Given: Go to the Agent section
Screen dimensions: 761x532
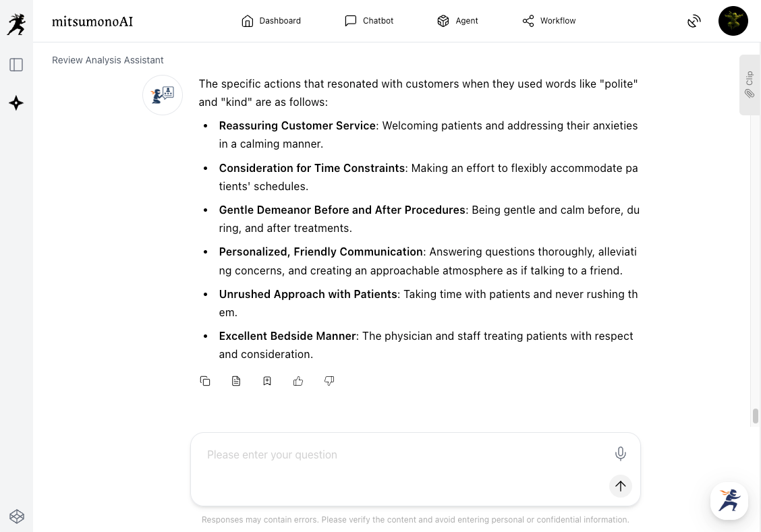Looking at the screenshot, I should (x=457, y=21).
